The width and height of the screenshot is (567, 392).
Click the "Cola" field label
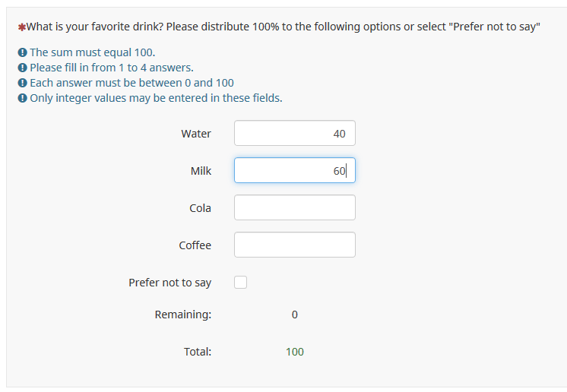201,208
